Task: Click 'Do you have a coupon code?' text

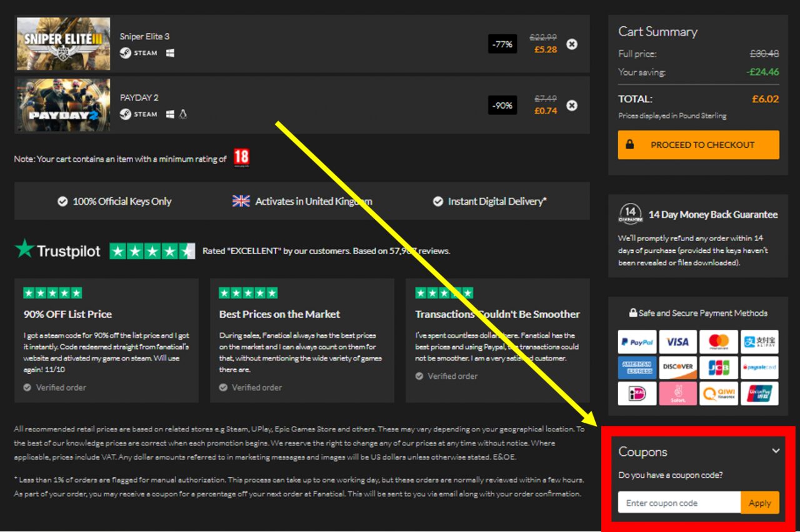Action: (670, 475)
